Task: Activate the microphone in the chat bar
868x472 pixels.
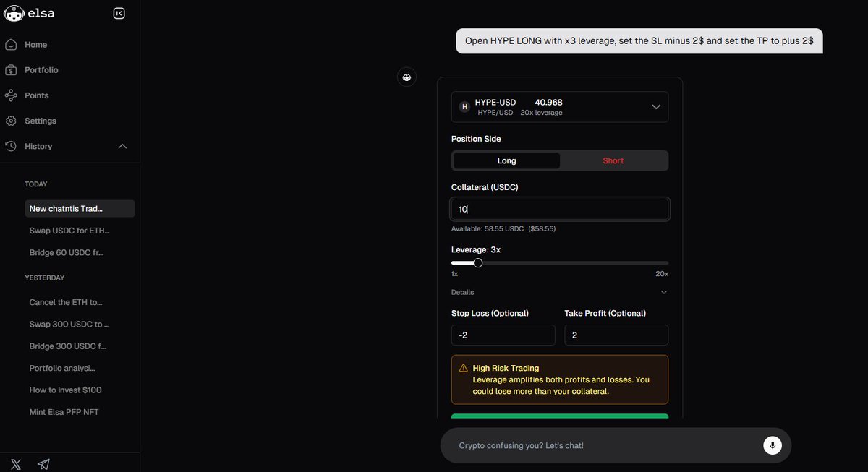Action: pos(772,445)
